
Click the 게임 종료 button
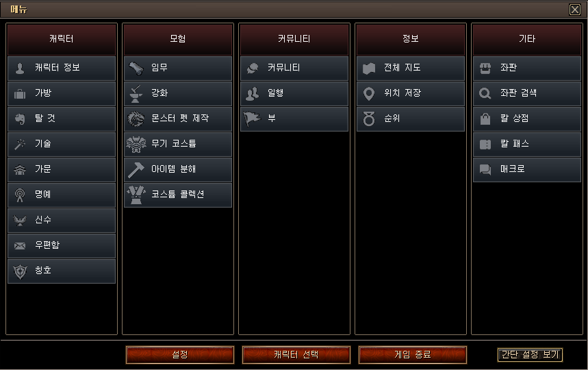[413, 355]
